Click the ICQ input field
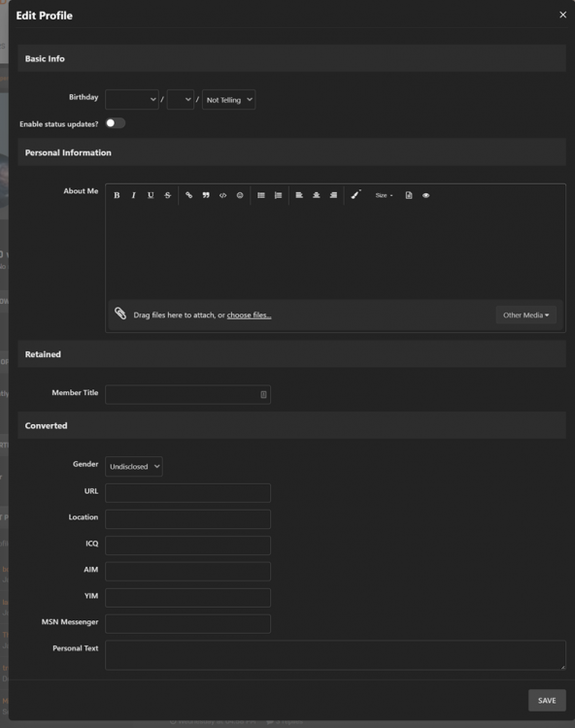Viewport: 575px width, 728px height. coord(187,546)
